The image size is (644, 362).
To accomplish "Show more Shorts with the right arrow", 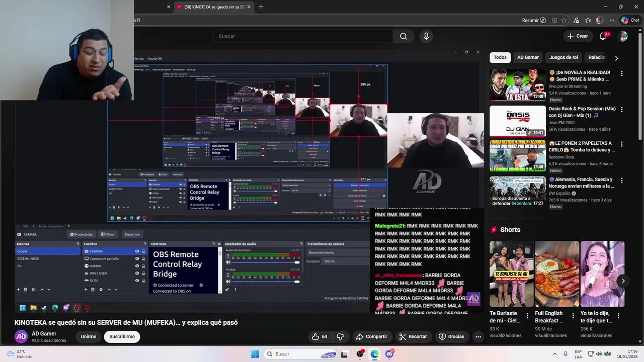I will pos(623,281).
